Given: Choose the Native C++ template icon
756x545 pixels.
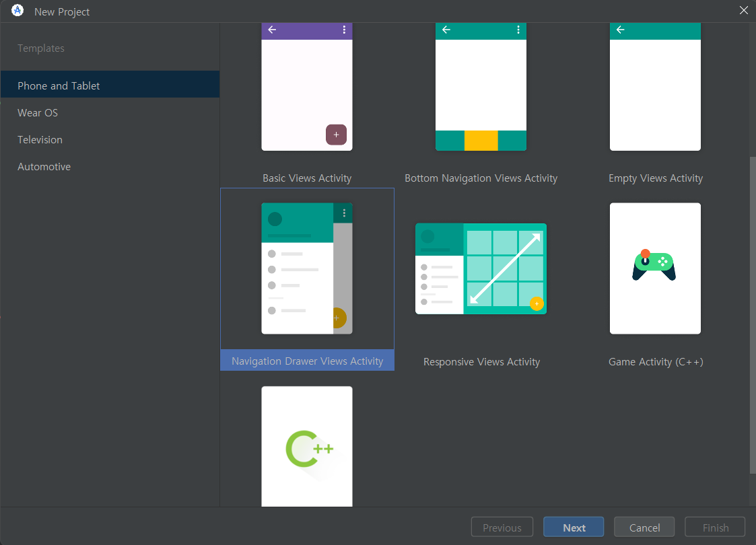Looking at the screenshot, I should click(310, 449).
